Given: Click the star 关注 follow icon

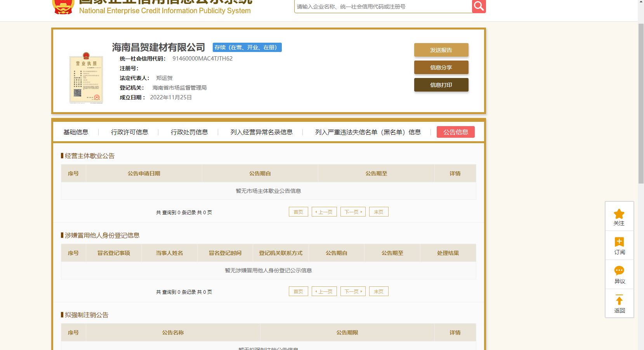Looking at the screenshot, I should tap(619, 214).
